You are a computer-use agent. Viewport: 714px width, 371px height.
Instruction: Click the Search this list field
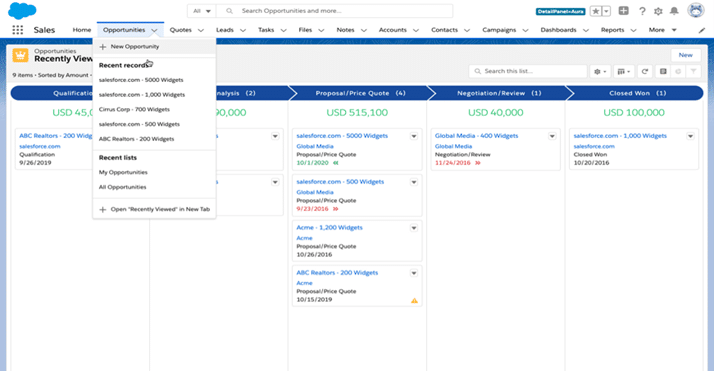(x=528, y=71)
